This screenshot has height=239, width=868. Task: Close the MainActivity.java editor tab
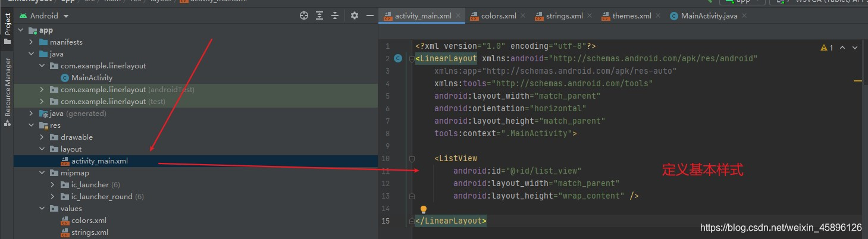(745, 16)
